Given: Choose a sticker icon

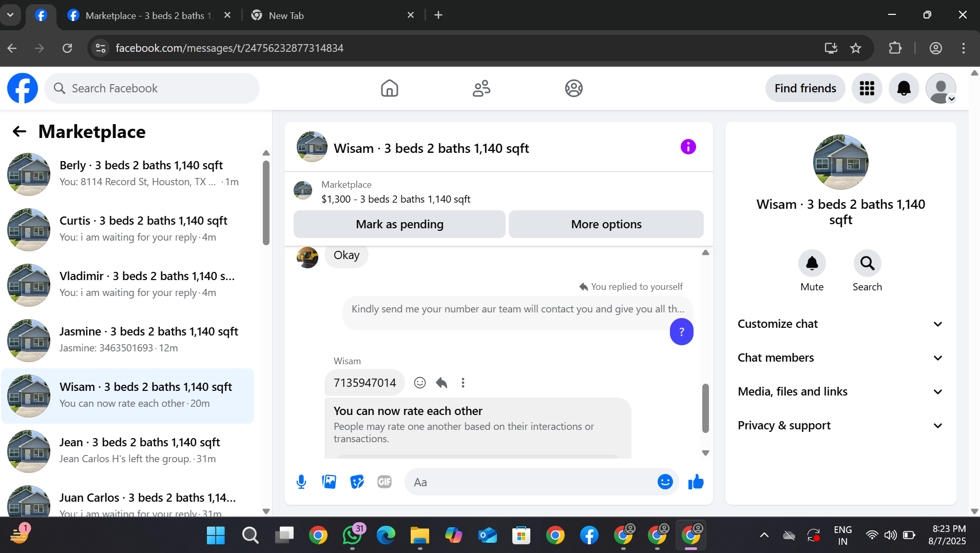Looking at the screenshot, I should tap(357, 482).
